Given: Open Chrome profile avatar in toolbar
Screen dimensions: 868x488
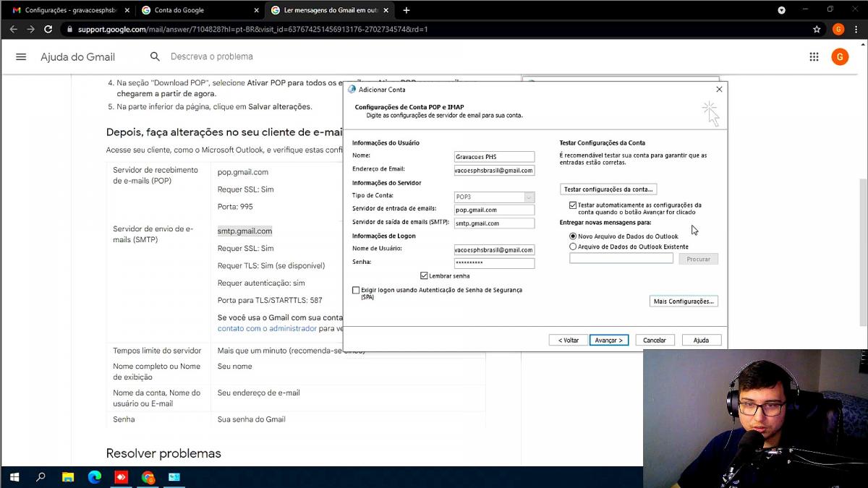Looking at the screenshot, I should tap(838, 30).
